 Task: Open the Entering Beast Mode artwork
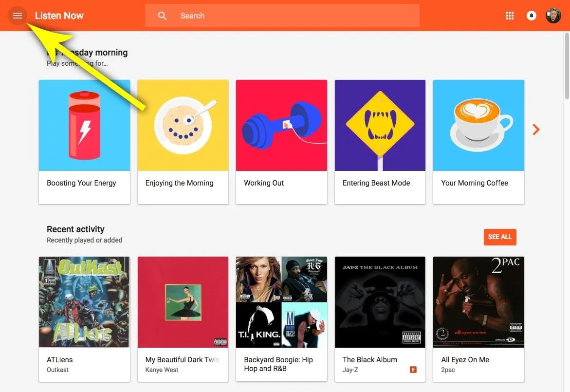[x=380, y=125]
